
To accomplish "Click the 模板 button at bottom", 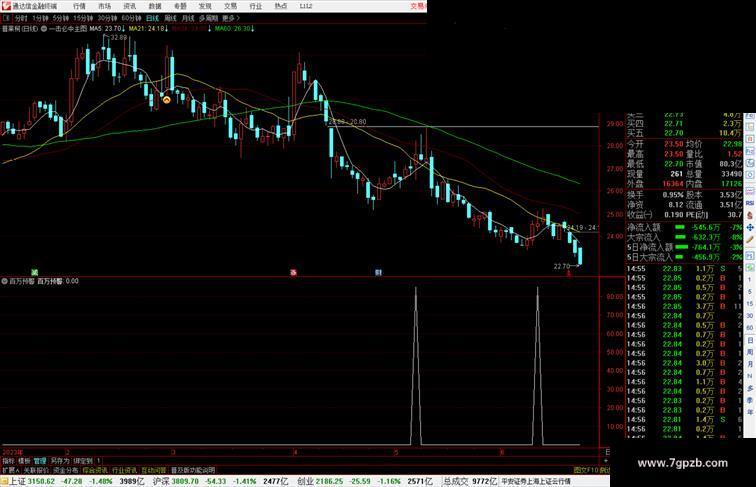I will (x=24, y=461).
